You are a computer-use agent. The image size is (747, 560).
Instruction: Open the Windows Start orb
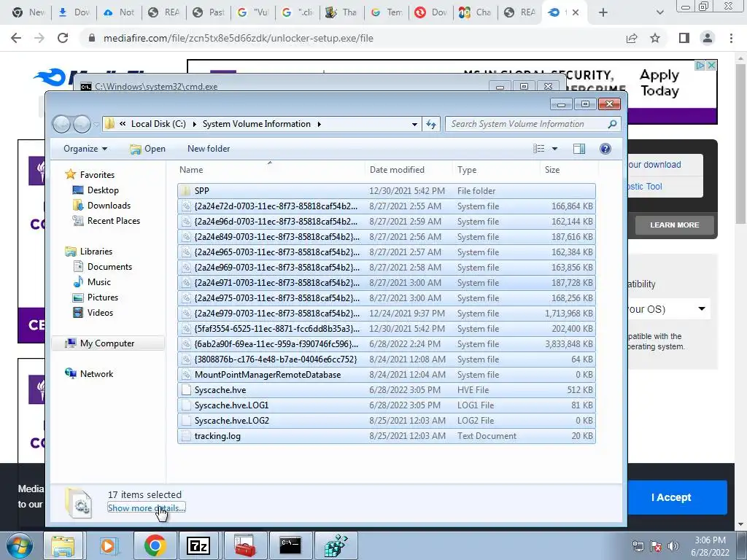20,545
